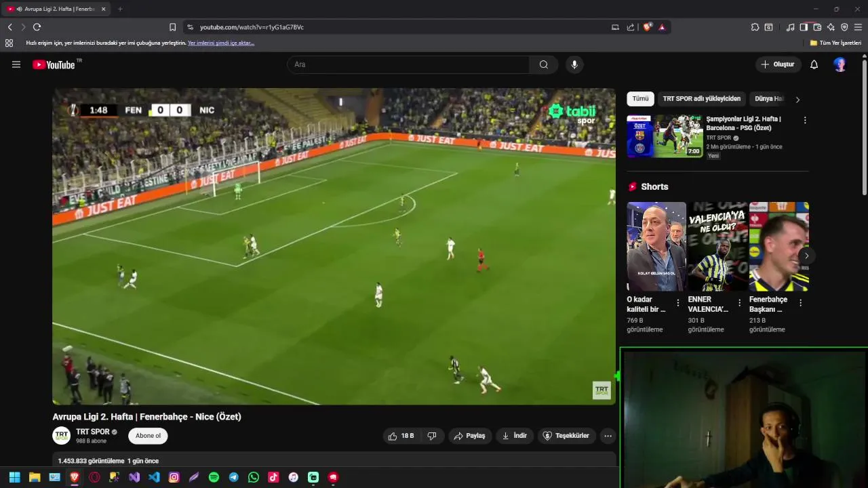
Task: Click the address bar URL
Action: point(252,27)
